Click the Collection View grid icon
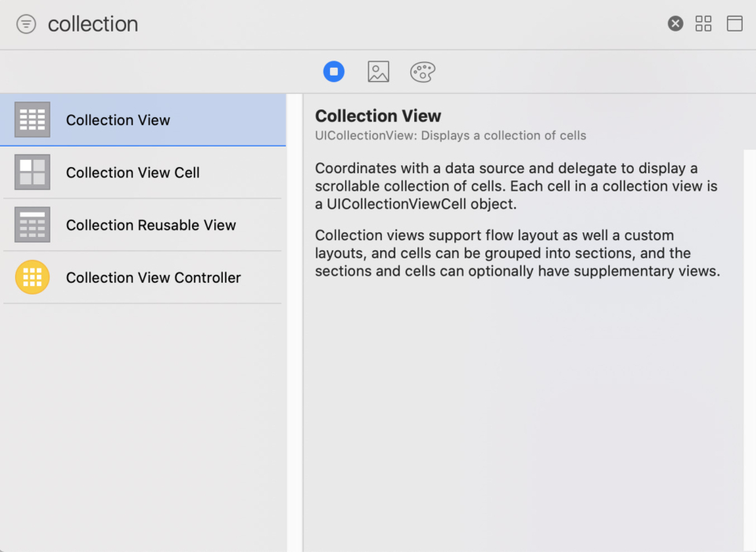Image resolution: width=756 pixels, height=552 pixels. pyautogui.click(x=31, y=120)
